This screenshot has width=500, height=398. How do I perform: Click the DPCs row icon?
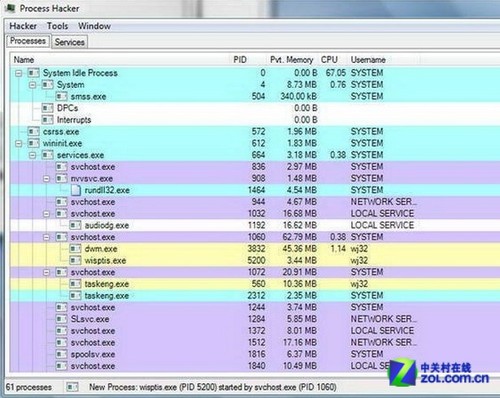click(47, 108)
